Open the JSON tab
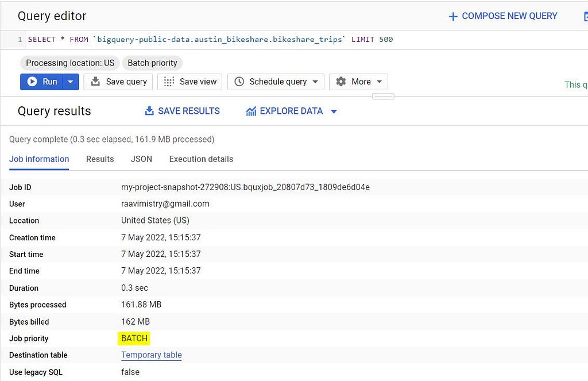588x381 pixels. pos(141,159)
